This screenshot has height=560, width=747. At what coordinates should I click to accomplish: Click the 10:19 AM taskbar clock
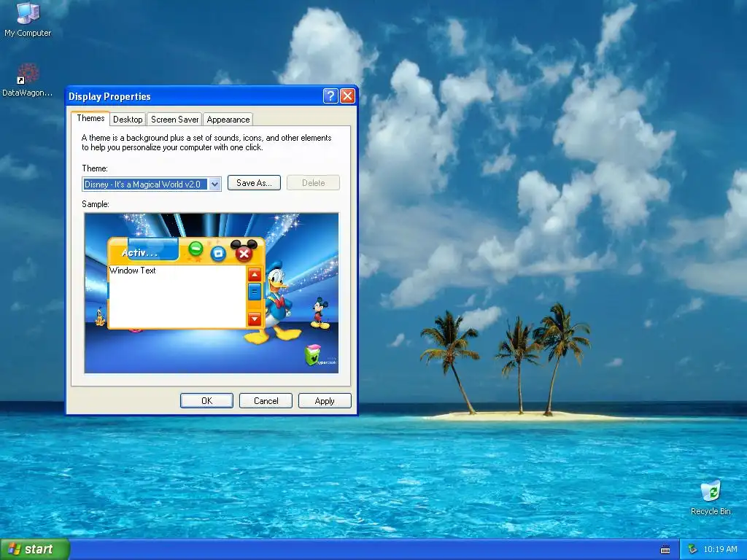720,549
